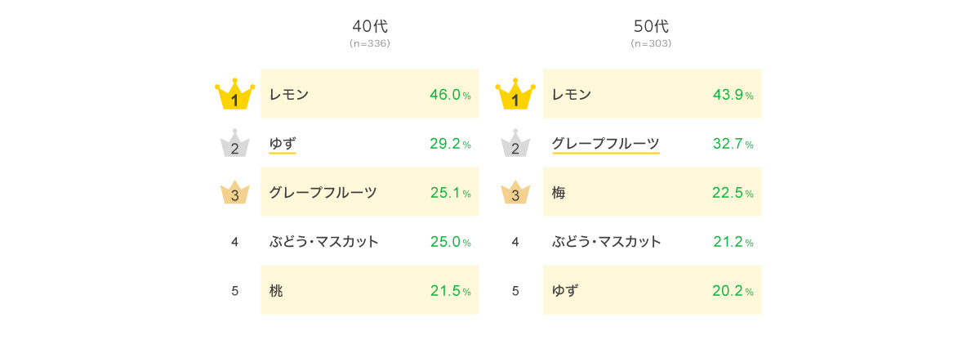Click the gold rank 1 crown under 40代

pos(234,95)
